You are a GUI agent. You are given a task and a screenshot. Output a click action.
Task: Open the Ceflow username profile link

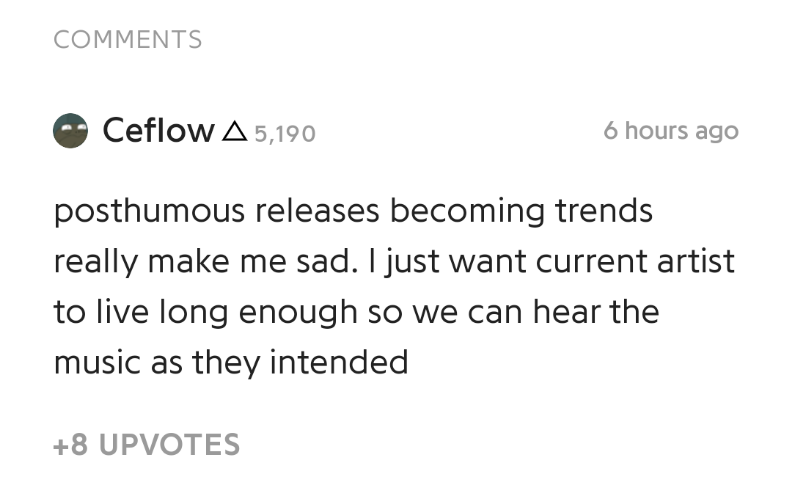tap(158, 131)
